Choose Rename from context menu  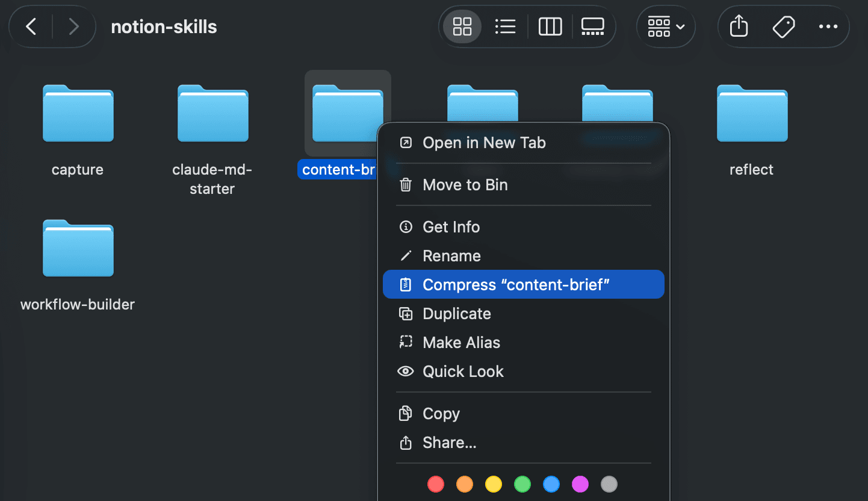click(x=524, y=256)
